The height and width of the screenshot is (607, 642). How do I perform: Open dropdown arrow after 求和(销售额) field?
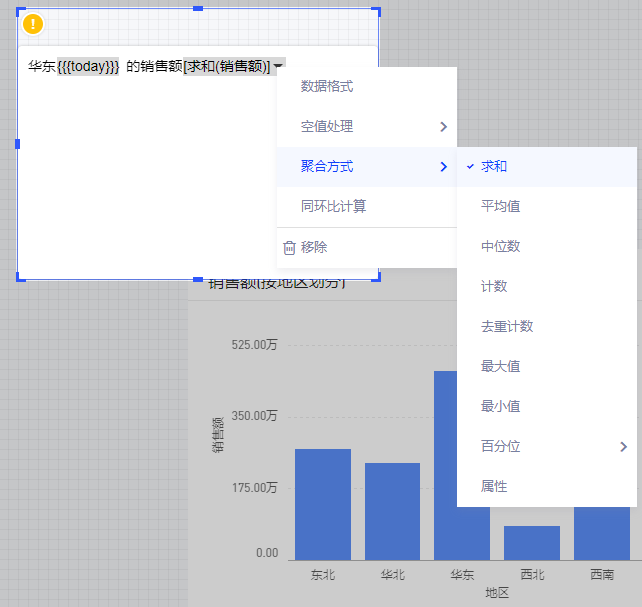click(278, 66)
